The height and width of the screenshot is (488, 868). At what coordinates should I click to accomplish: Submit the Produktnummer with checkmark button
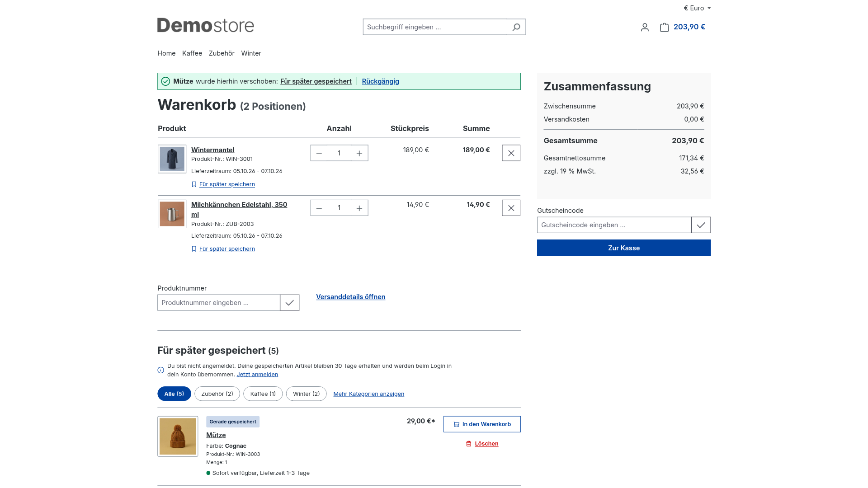[x=290, y=303]
